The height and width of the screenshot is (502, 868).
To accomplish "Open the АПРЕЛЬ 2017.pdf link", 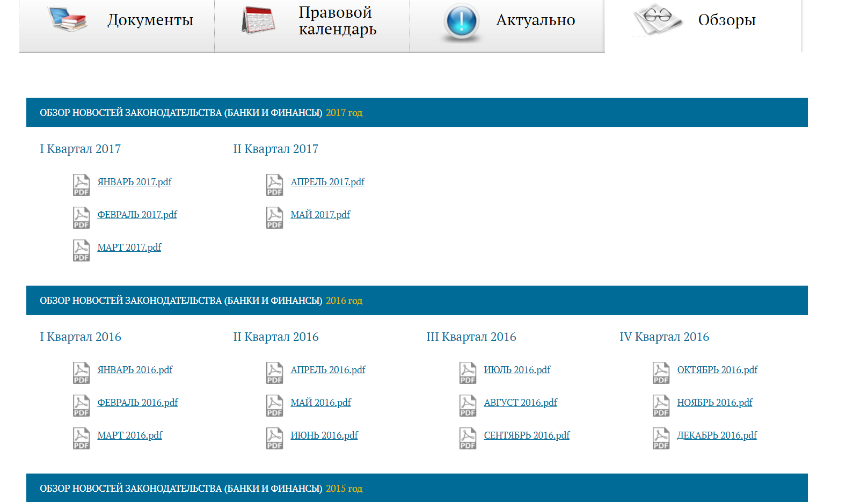I will coord(327,182).
